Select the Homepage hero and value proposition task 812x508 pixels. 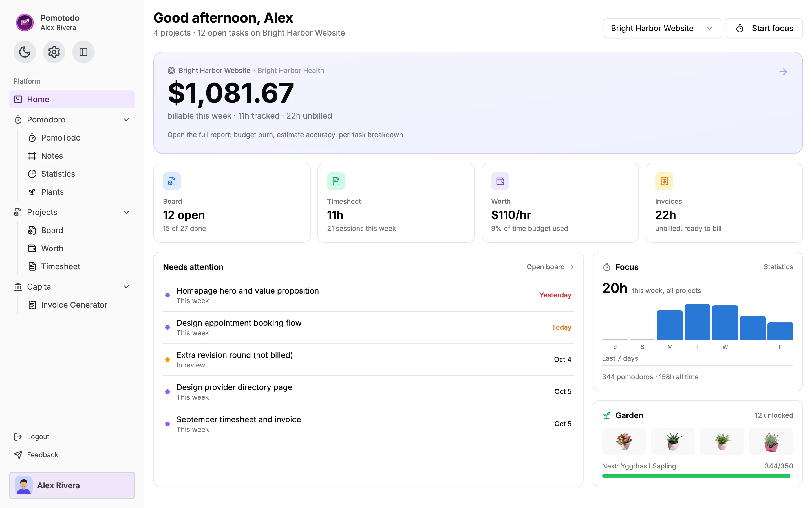click(x=368, y=295)
